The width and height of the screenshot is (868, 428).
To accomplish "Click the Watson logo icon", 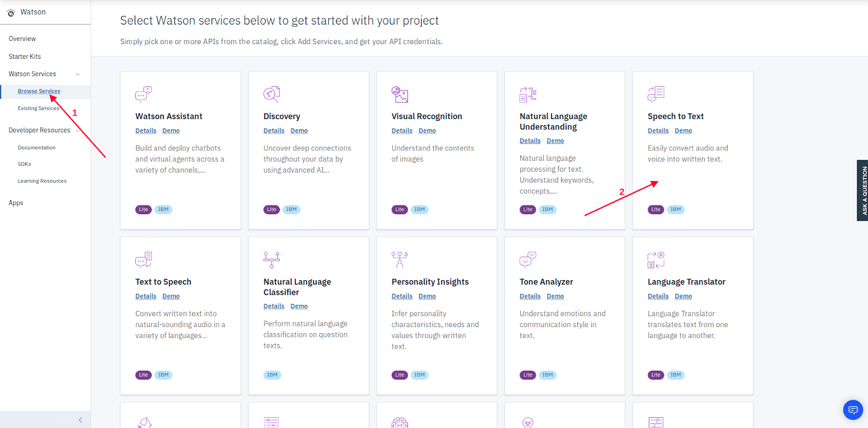I will click(11, 13).
